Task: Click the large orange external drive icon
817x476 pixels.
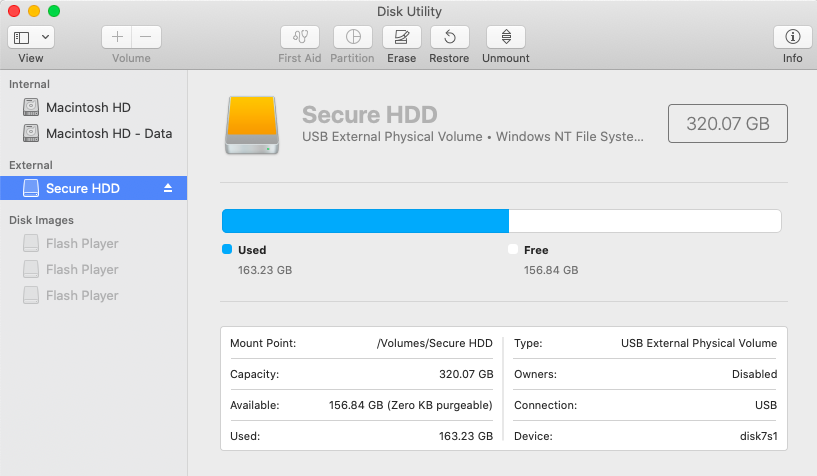Action: (x=252, y=125)
